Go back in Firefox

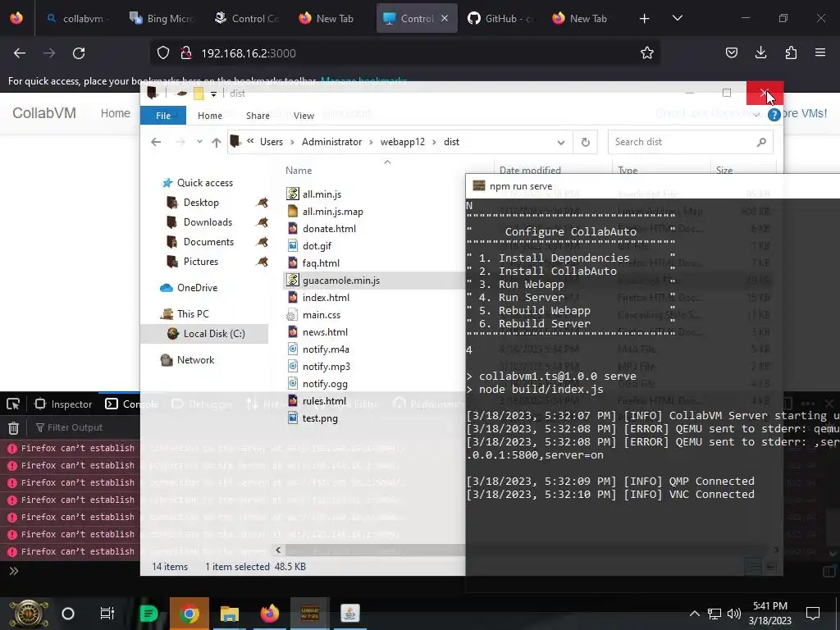pos(20,53)
